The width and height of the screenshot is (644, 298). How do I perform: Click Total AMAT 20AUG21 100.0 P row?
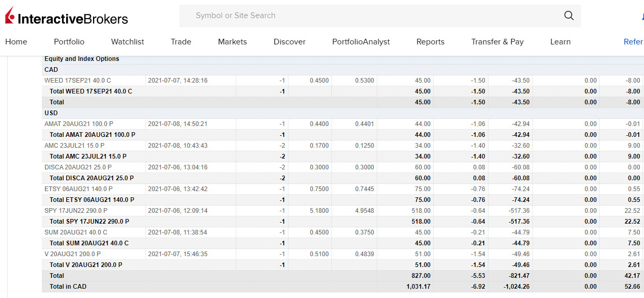coord(343,135)
